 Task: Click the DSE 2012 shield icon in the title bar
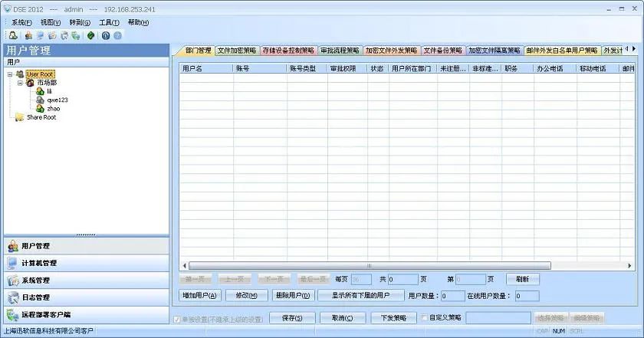(x=7, y=8)
